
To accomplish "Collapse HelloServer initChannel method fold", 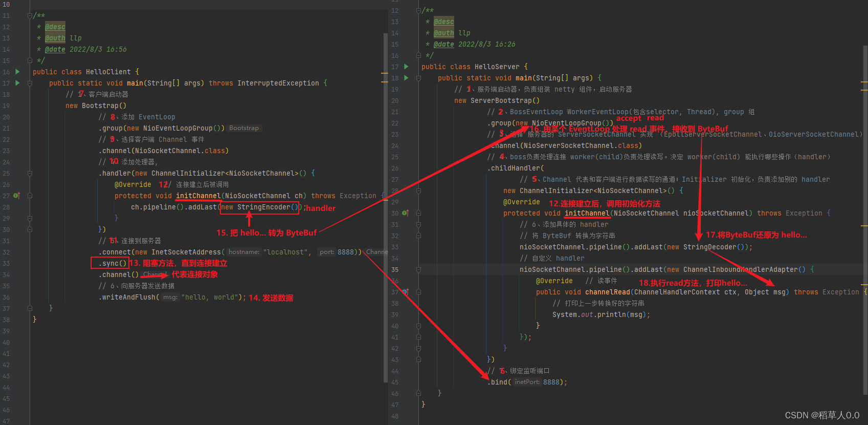I will click(x=418, y=213).
